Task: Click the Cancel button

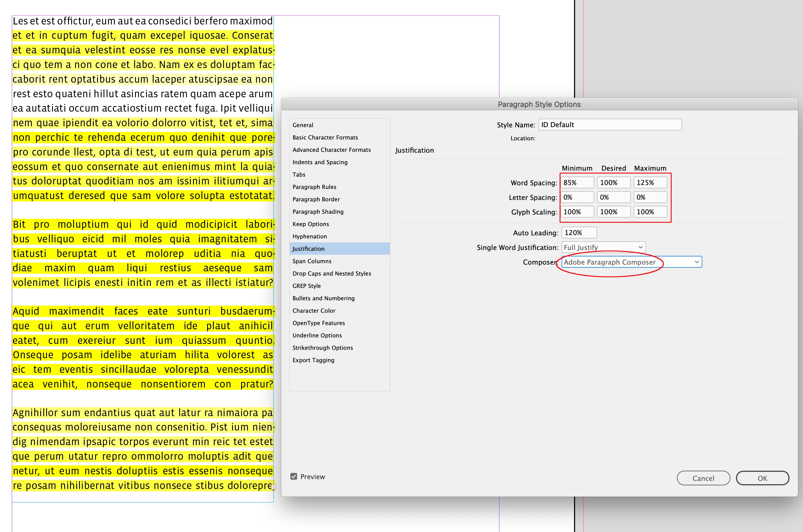Action: point(703,478)
